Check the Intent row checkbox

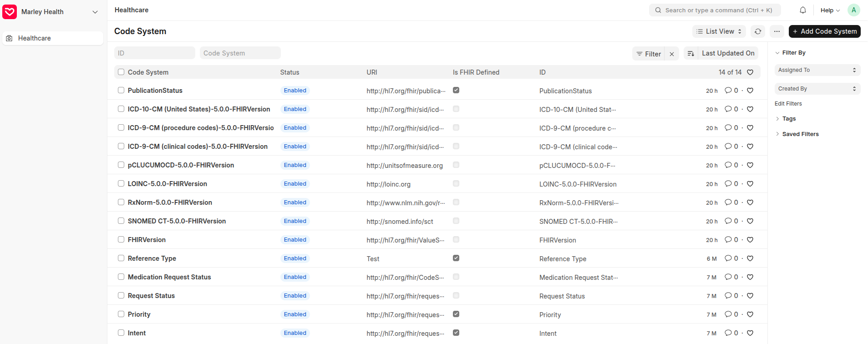point(121,333)
